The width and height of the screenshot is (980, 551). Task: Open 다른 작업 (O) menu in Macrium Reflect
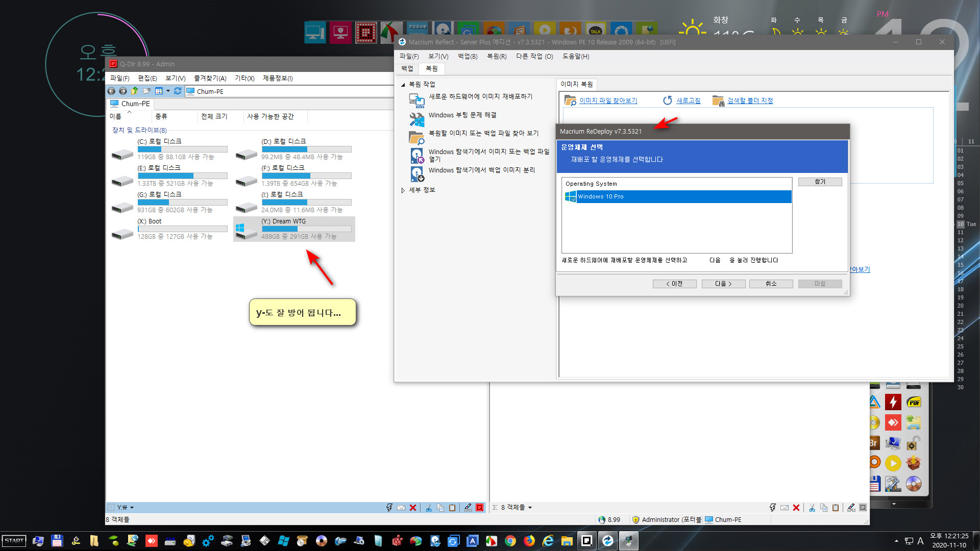534,56
